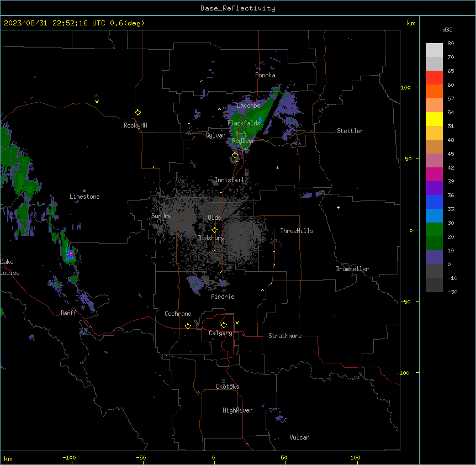This screenshot has height=465, width=476.
Task: Pick the slate purple 0-10 dBZ legend swatch
Action: (x=434, y=257)
